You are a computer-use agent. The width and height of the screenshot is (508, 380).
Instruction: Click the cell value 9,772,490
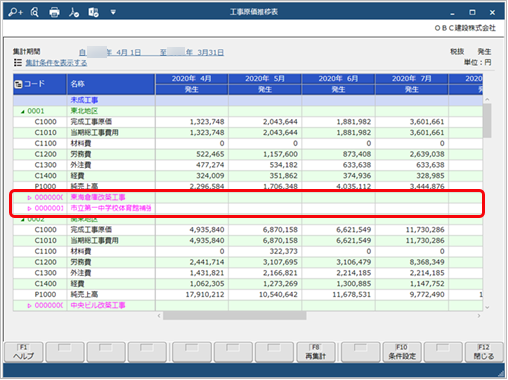[427, 295]
